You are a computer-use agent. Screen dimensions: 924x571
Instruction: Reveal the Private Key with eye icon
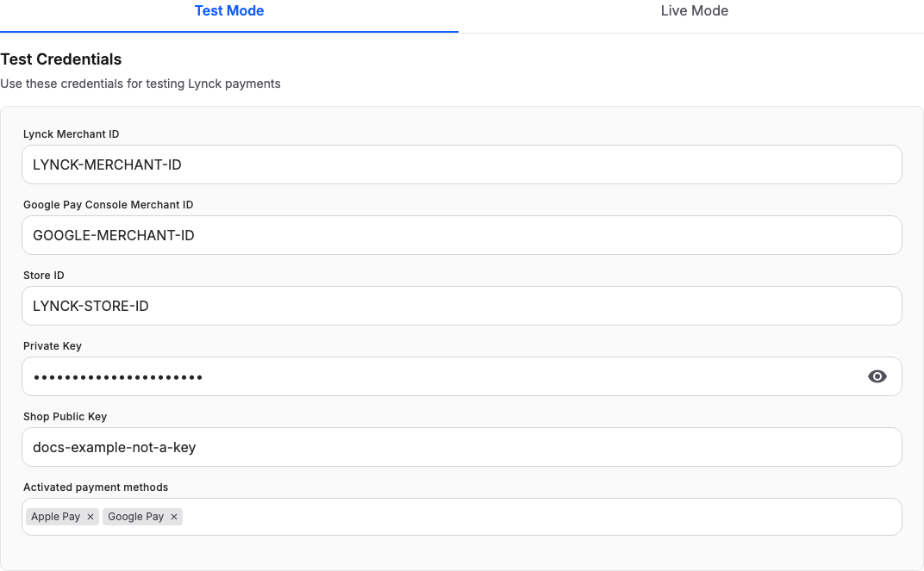[x=877, y=376]
